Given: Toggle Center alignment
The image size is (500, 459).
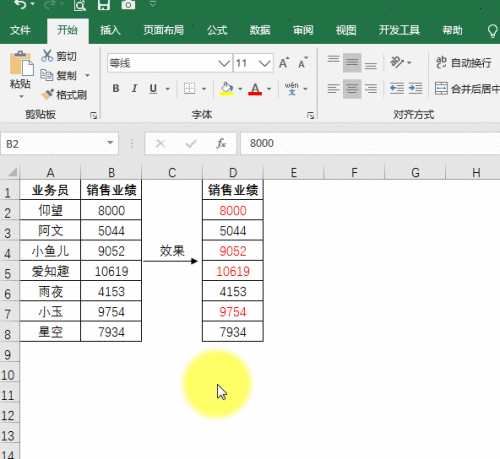Looking at the screenshot, I should (x=352, y=89).
